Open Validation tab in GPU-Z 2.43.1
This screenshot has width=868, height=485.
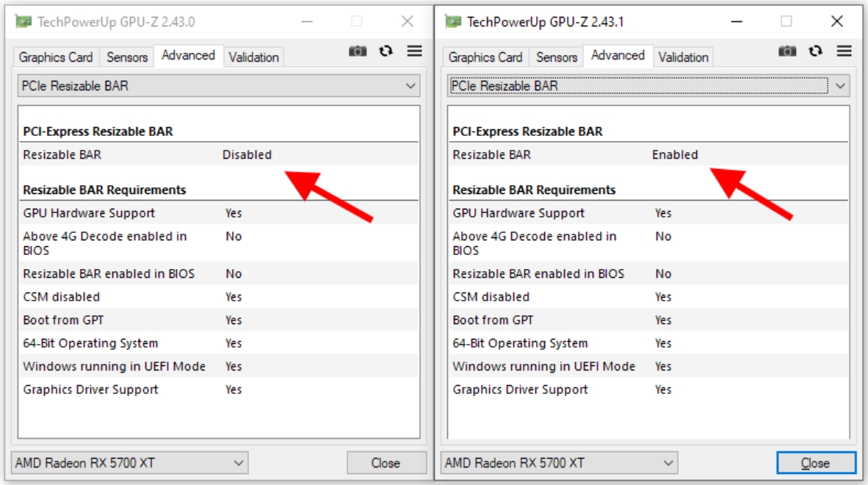(x=683, y=57)
